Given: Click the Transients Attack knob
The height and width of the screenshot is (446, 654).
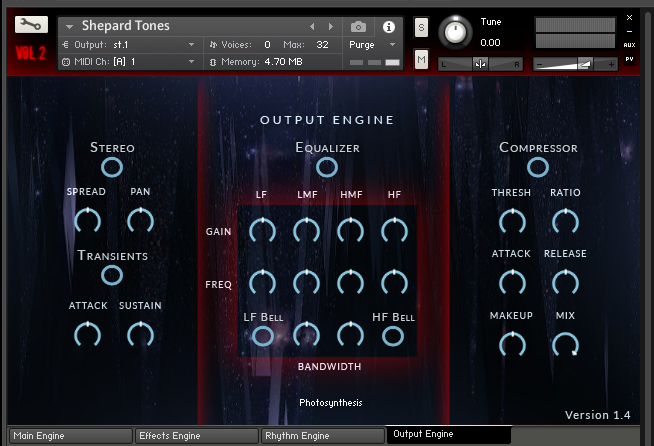Looking at the screenshot, I should pos(88,334).
